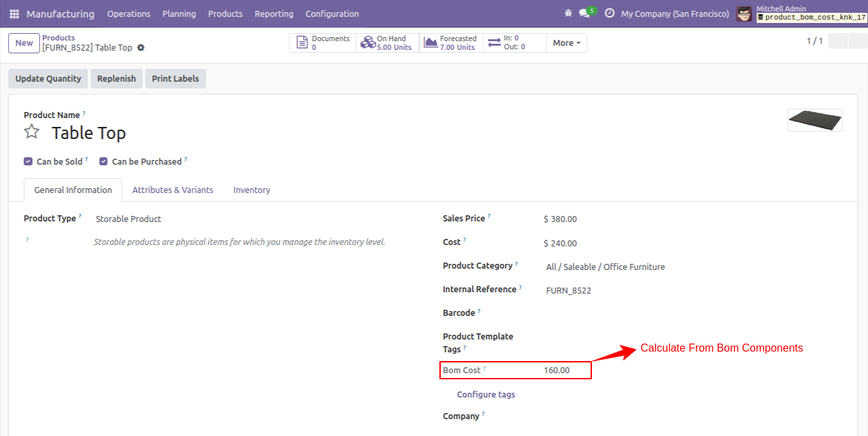Expand the More smart buttons dropdown
The image size is (868, 436).
click(x=567, y=43)
